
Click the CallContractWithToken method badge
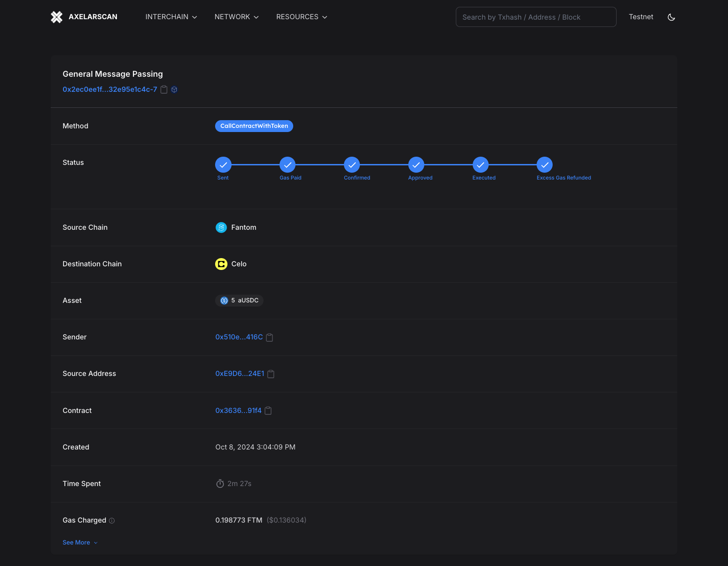(254, 126)
